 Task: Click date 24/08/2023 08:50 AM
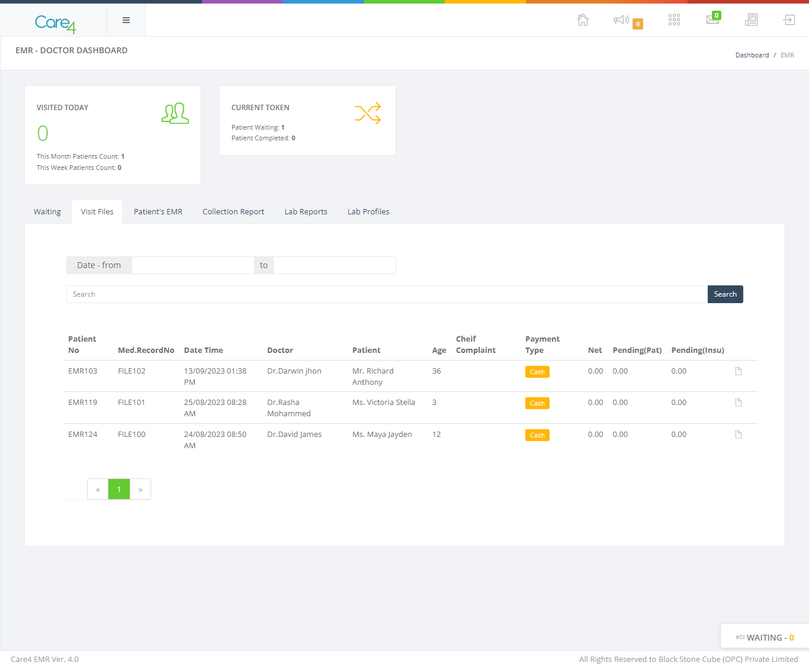pyautogui.click(x=215, y=440)
